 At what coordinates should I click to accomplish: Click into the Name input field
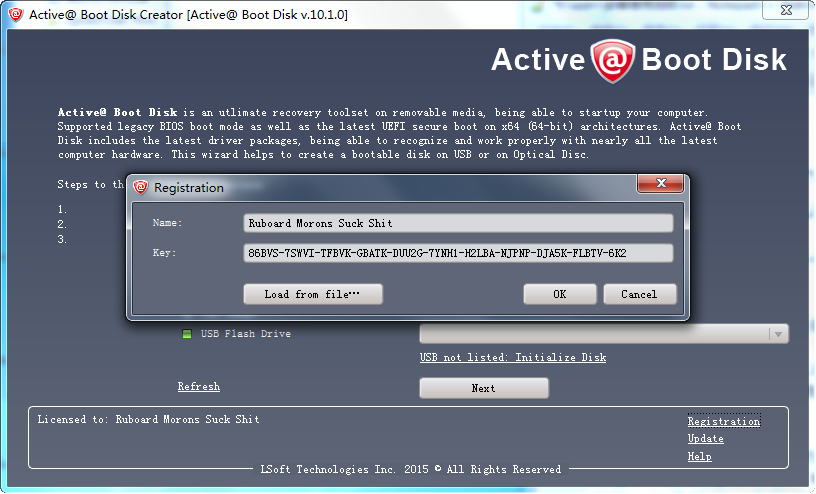click(x=458, y=223)
